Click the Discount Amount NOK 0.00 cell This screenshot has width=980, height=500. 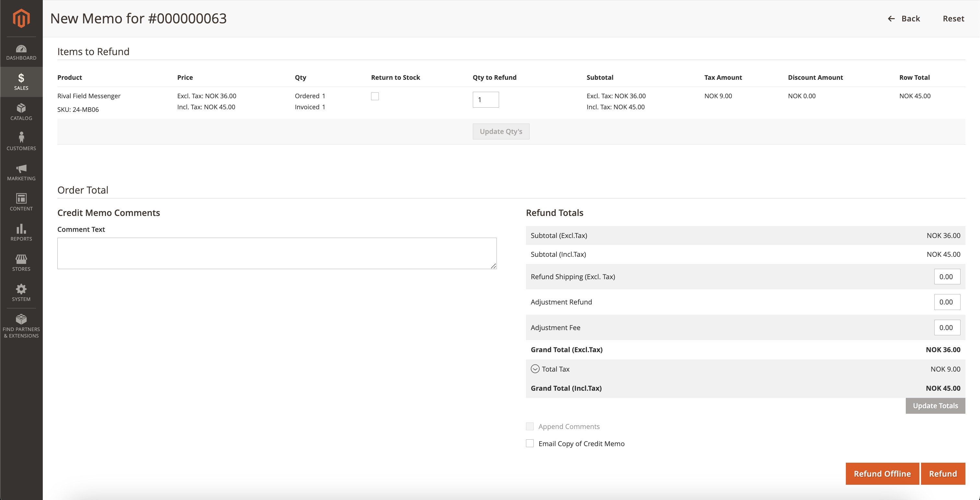(801, 96)
